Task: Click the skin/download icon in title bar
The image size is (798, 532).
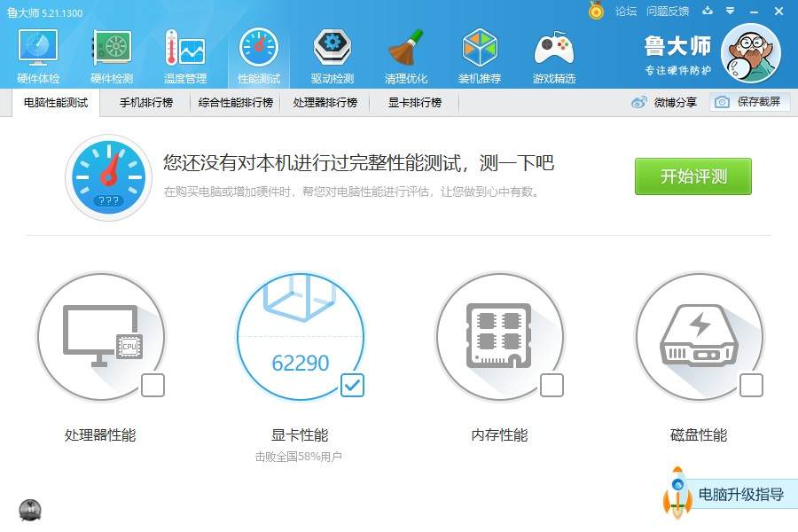Action: [708, 11]
